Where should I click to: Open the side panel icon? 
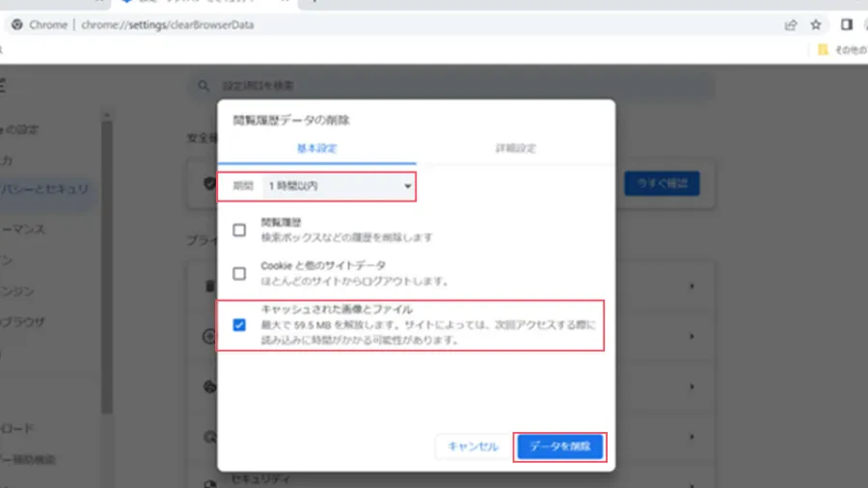coord(847,25)
